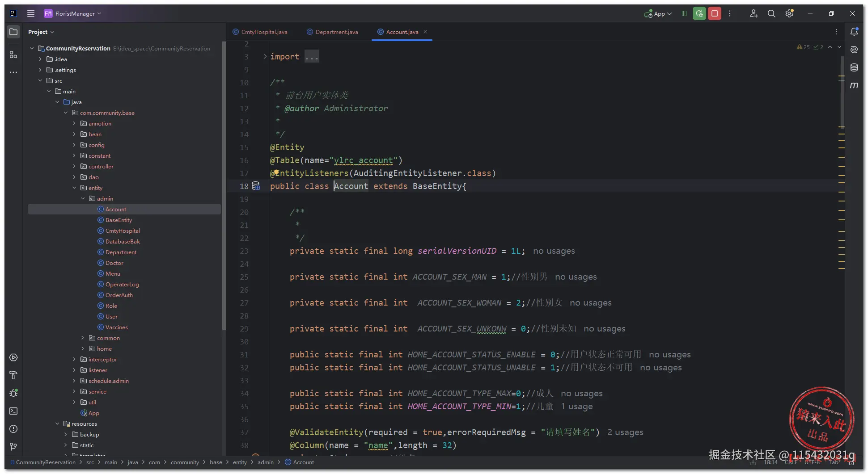This screenshot has height=474, width=868.
Task: Select BaseEntity class in project tree
Action: (119, 220)
